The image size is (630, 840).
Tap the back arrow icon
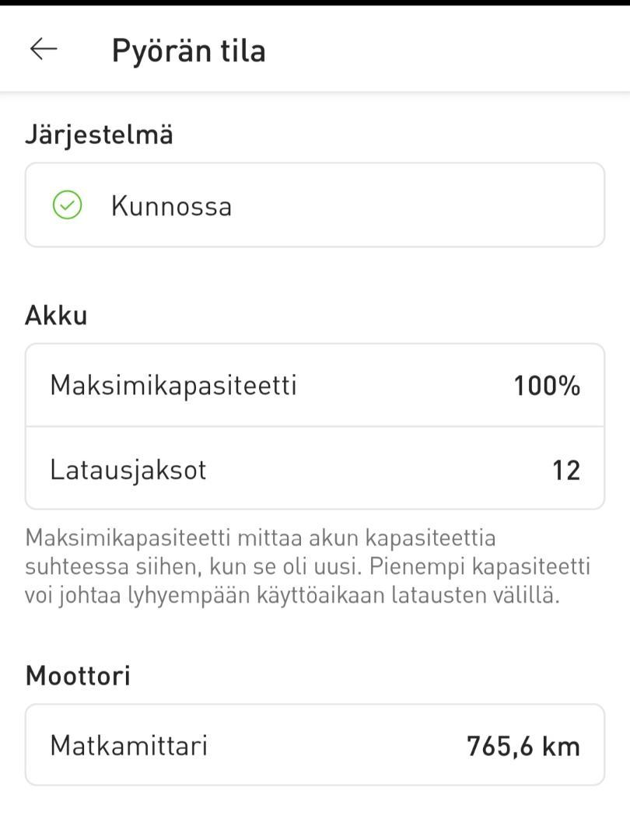point(44,49)
